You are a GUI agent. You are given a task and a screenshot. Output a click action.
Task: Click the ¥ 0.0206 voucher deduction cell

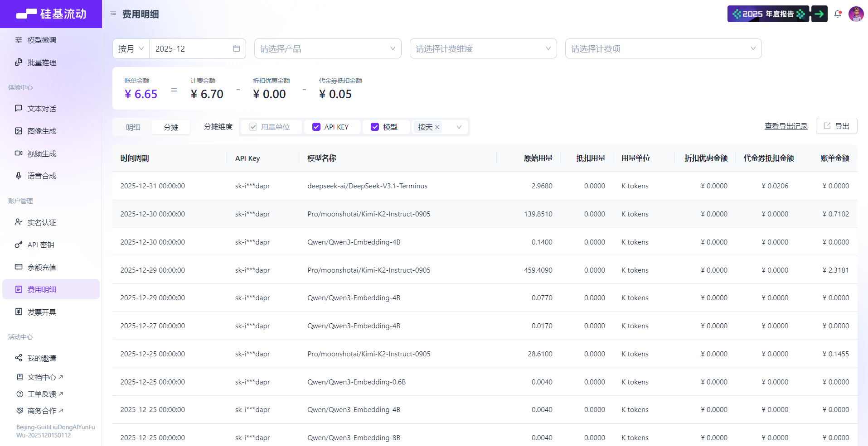[x=775, y=186]
